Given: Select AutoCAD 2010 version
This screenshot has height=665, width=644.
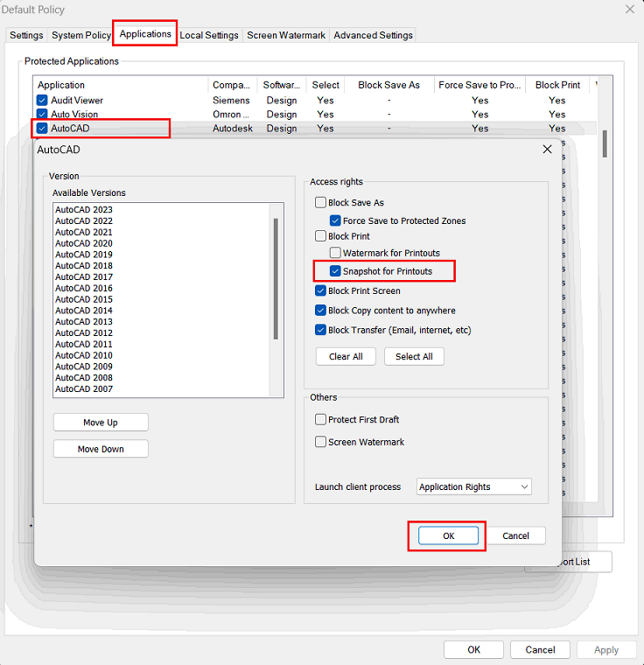Looking at the screenshot, I should point(84,355).
